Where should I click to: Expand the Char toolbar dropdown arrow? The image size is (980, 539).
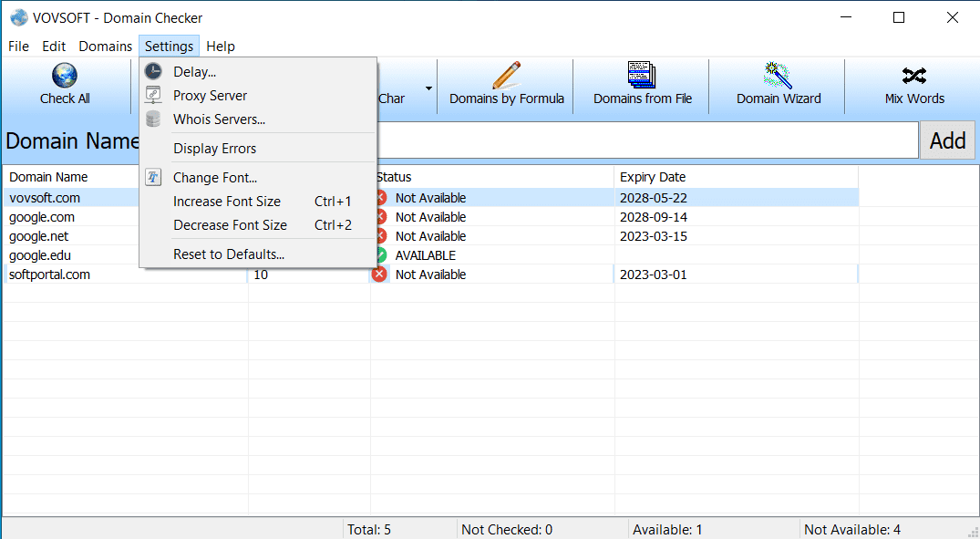click(428, 88)
